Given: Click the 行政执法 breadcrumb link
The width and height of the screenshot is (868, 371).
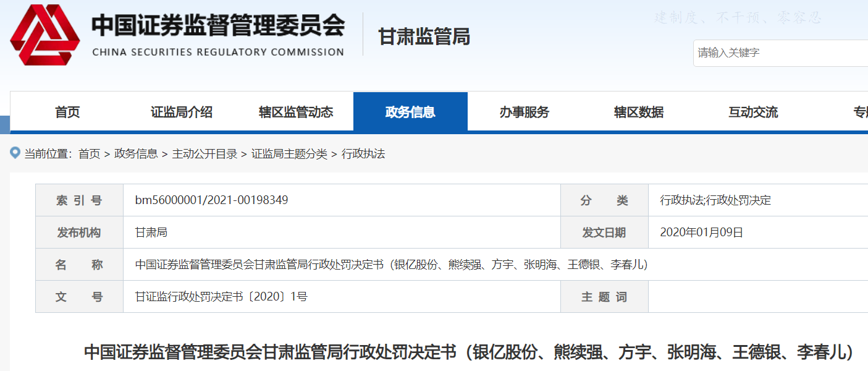Looking at the screenshot, I should [x=363, y=154].
